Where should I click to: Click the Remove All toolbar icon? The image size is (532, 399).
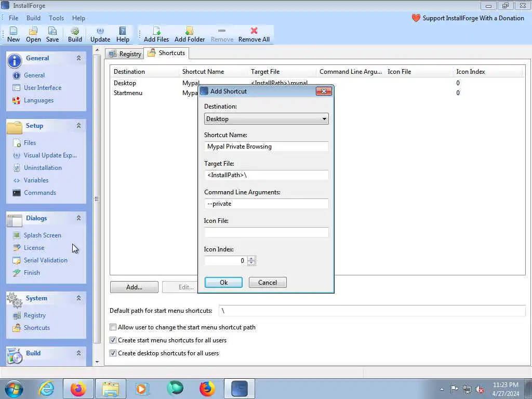coord(254,35)
